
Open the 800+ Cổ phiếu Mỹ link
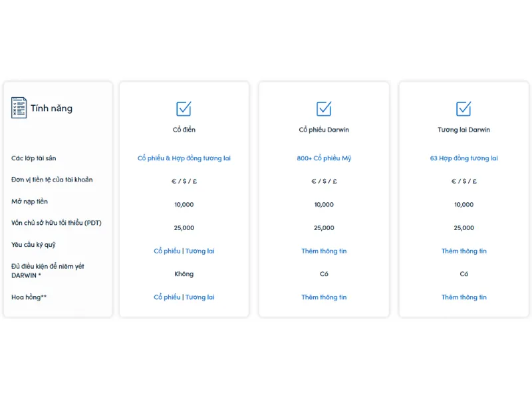(324, 158)
